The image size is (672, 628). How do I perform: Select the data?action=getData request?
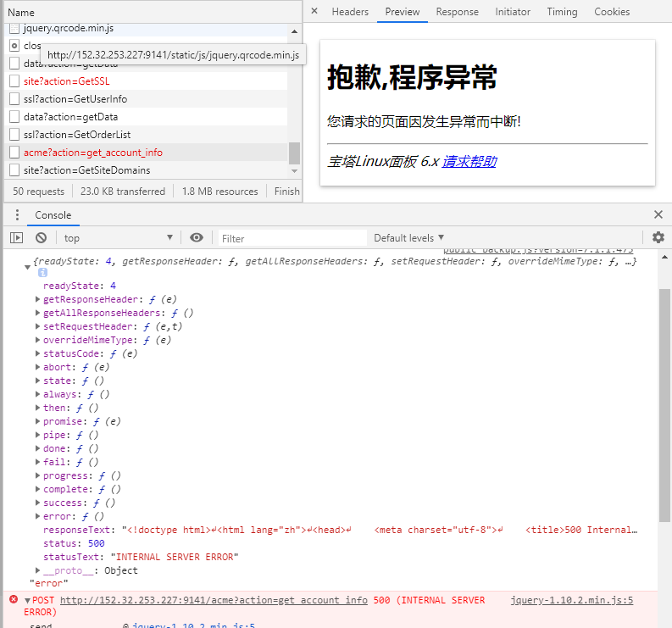(x=146, y=117)
